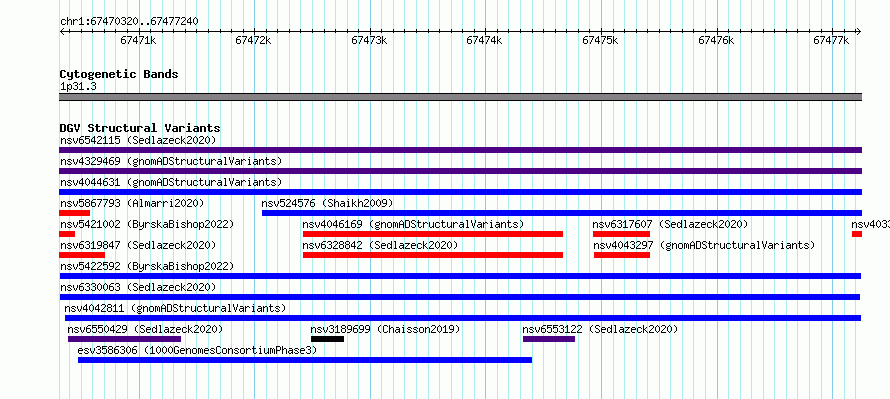Click the red bar under nsv4046169 label
Image resolution: width=890 pixels, height=399 pixels.
pyautogui.click(x=433, y=234)
